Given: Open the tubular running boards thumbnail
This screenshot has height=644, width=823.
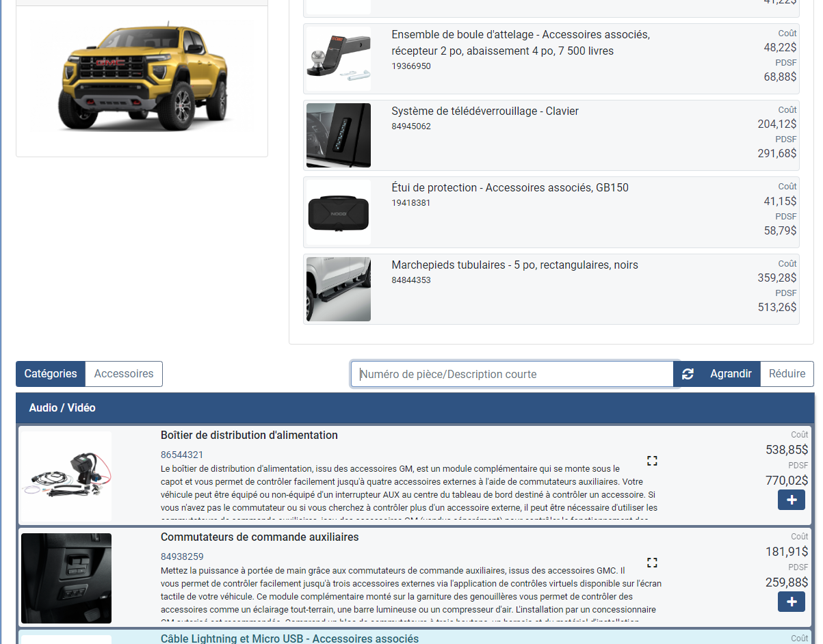Looking at the screenshot, I should pos(339,289).
